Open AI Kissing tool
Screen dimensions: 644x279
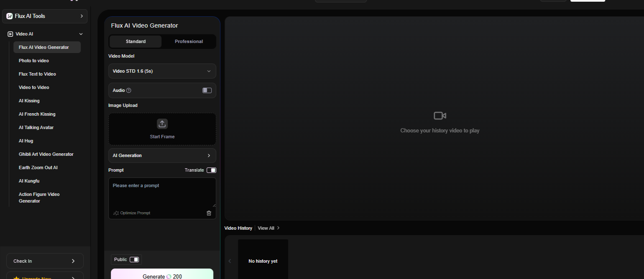pos(29,101)
